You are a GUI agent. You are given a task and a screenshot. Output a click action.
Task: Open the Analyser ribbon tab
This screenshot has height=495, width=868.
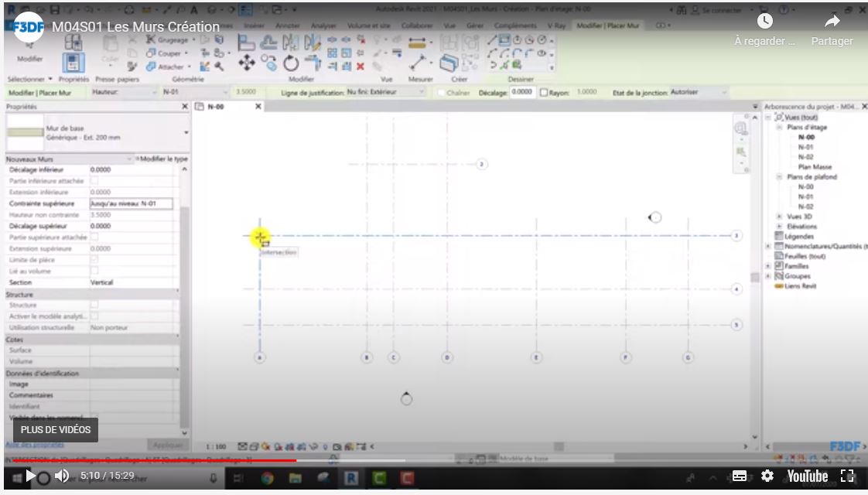coord(323,26)
